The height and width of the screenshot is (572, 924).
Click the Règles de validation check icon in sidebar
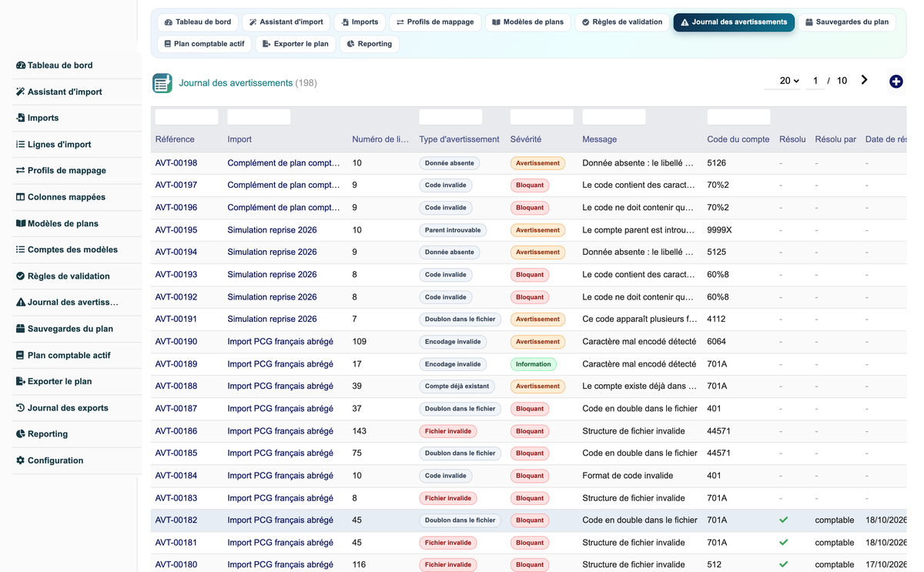click(x=21, y=276)
